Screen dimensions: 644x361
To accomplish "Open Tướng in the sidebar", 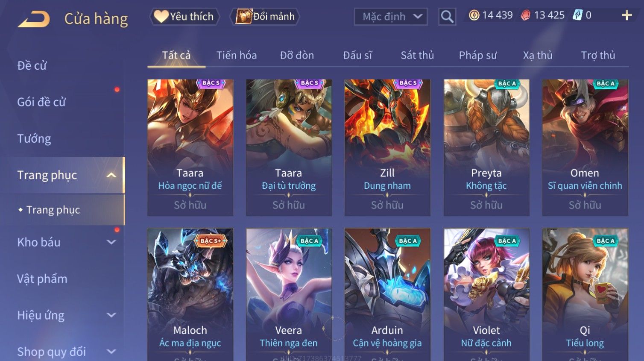I will coord(34,138).
